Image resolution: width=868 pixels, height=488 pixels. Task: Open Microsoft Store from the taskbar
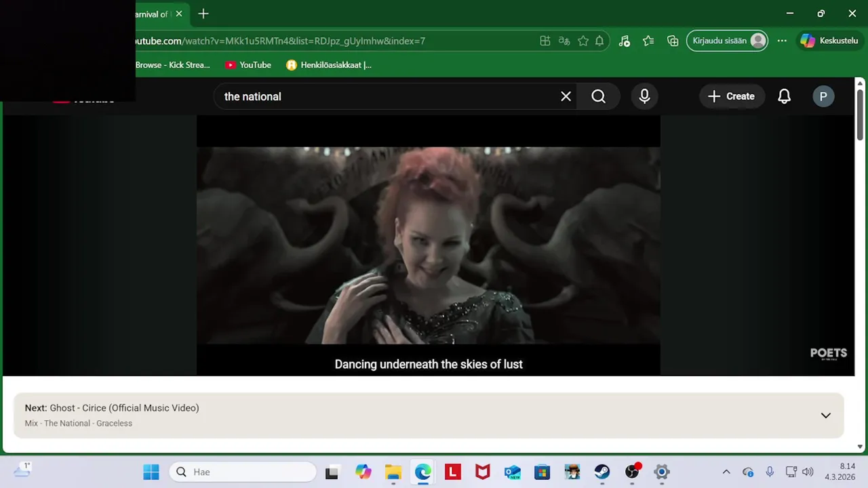pos(542,472)
